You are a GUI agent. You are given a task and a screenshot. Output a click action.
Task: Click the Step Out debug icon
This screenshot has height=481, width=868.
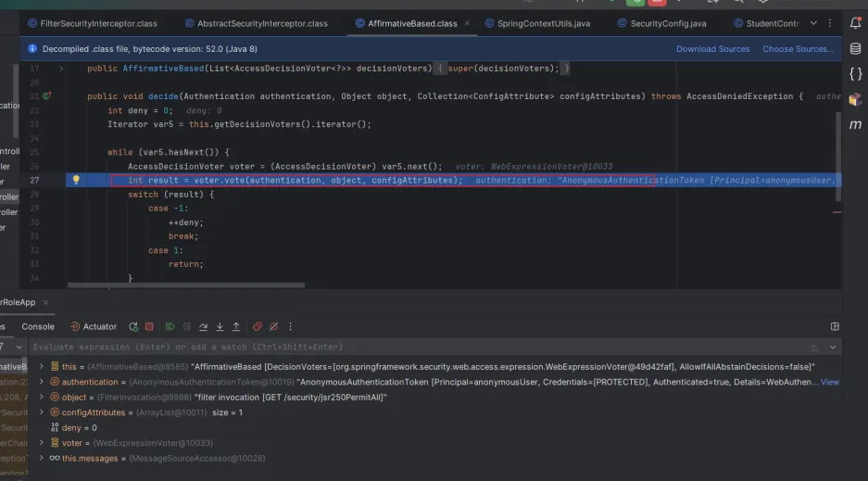pos(238,326)
